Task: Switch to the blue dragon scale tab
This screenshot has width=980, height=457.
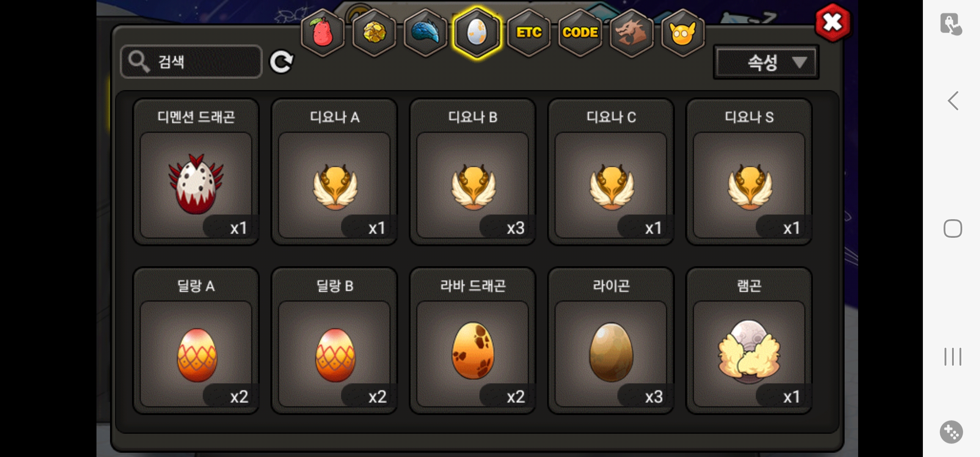Action: (x=426, y=33)
